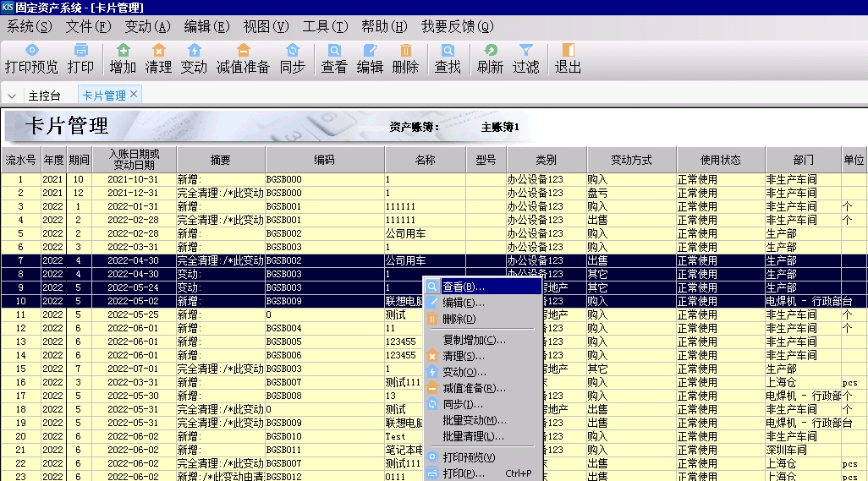Click the 型号 column header
Image resolution: width=868 pixels, height=481 pixels.
[486, 160]
